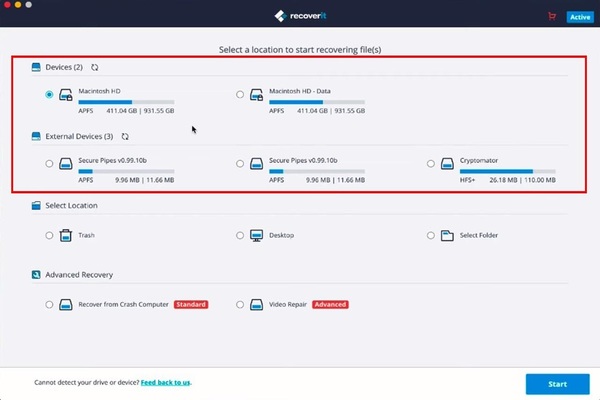This screenshot has height=400, width=600.
Task: Click the Cryptomator drive icon
Action: 447,164
